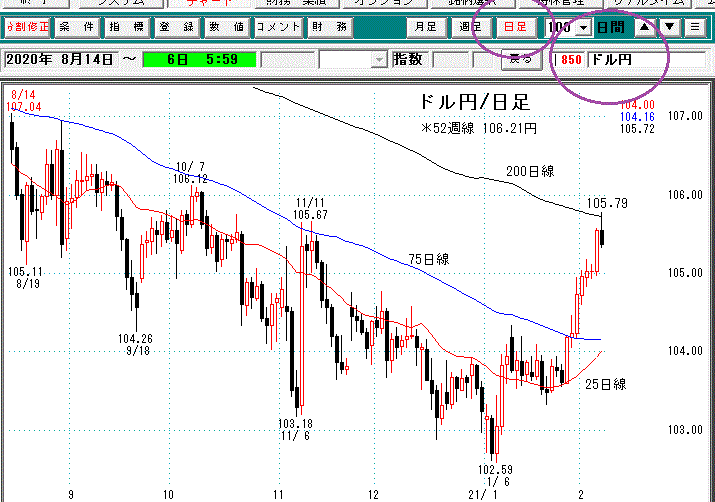Open the 条件 conditions button
Image resolution: width=715 pixels, height=502 pixels.
tap(73, 27)
